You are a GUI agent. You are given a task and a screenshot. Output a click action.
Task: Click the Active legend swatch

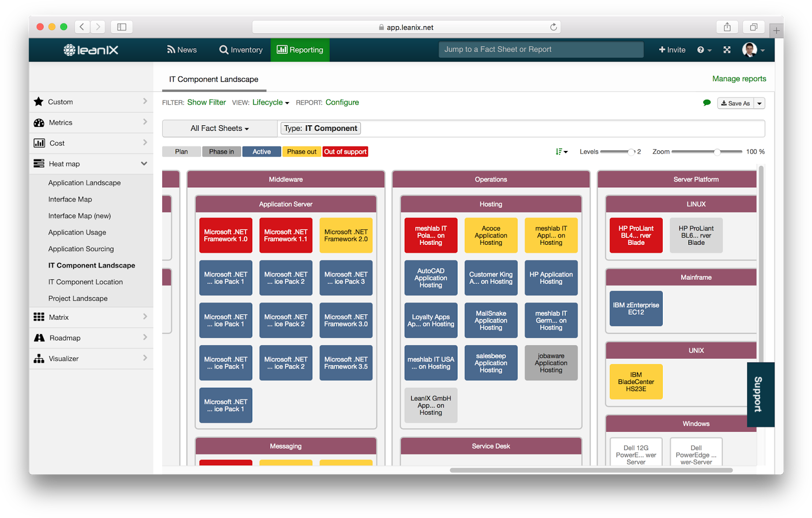pos(262,151)
